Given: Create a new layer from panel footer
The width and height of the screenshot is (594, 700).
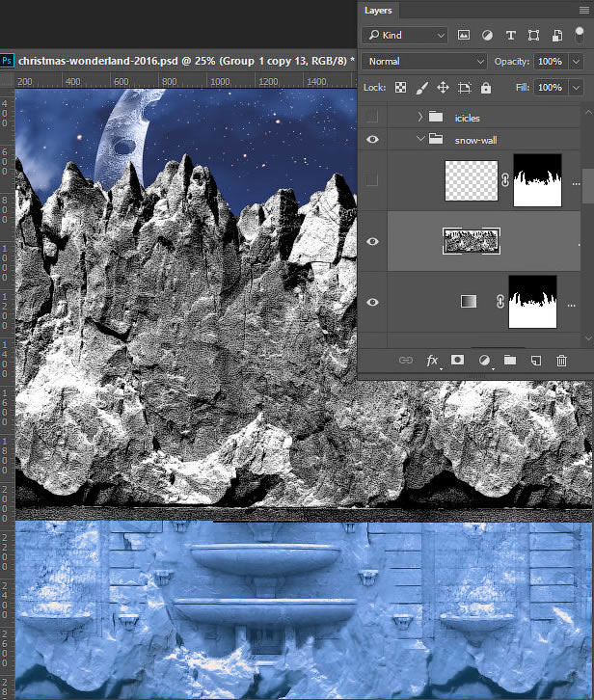Looking at the screenshot, I should [536, 361].
